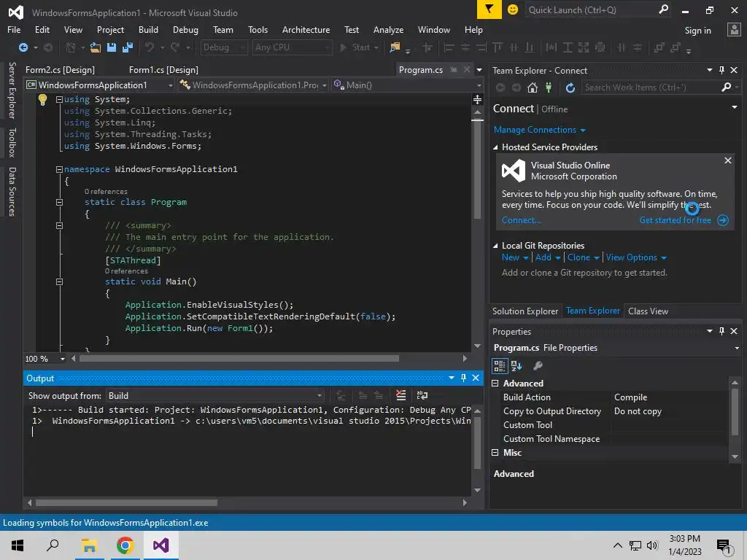Viewport: 747px width, 560px height.
Task: Click the Windows Start button
Action: tap(18, 545)
